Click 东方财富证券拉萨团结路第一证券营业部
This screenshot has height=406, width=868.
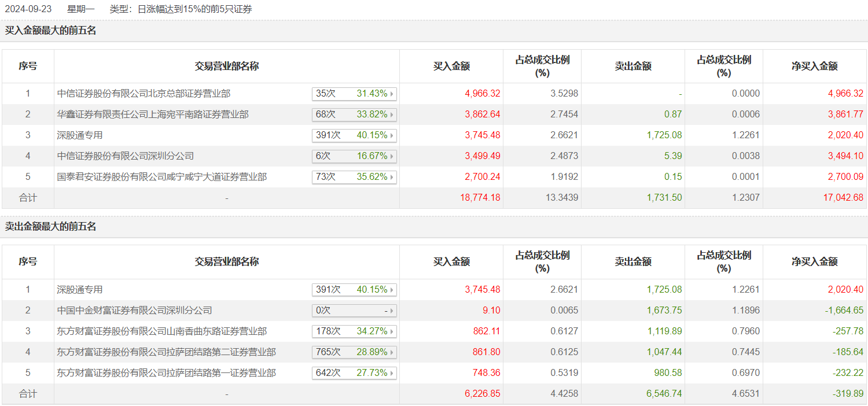click(167, 373)
